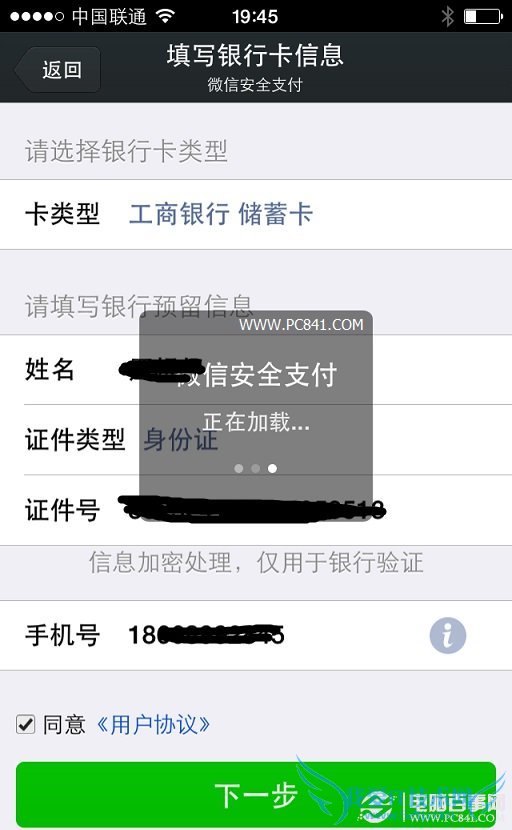Tap the signal strength dots
512x830 pixels.
coord(37,16)
